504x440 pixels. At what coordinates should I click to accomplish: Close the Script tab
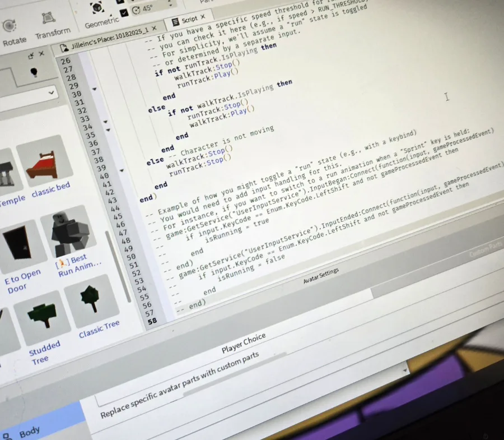tap(203, 17)
